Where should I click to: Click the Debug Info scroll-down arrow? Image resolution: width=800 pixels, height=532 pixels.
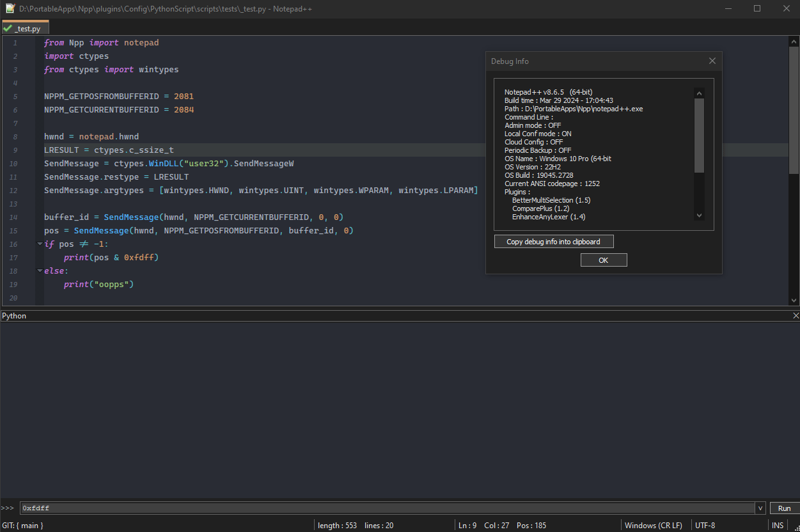(x=699, y=216)
